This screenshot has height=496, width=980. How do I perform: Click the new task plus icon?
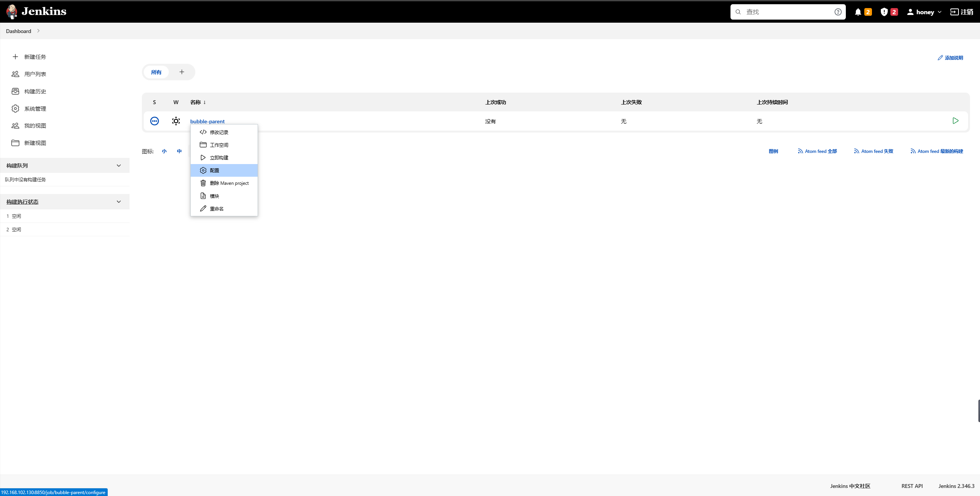click(x=15, y=57)
